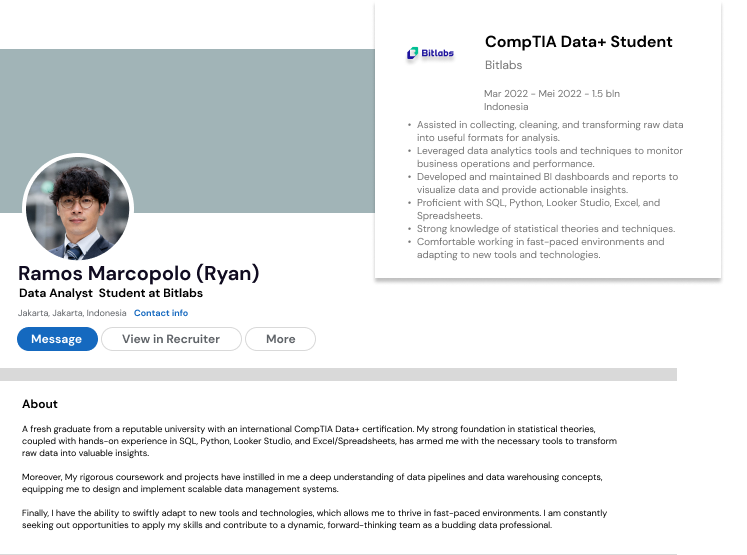
Task: Click the Indonesia location in the experience card
Action: (506, 106)
